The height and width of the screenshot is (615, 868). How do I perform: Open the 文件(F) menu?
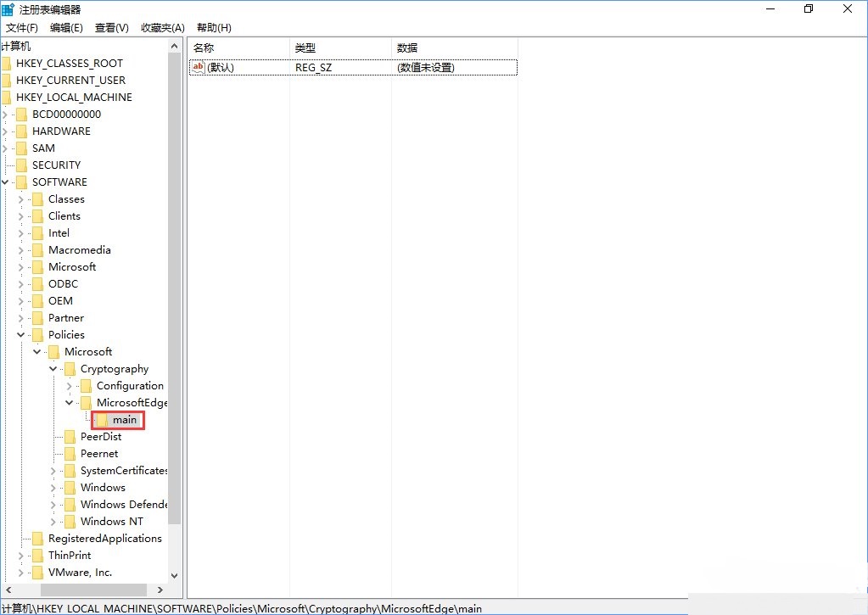point(21,28)
